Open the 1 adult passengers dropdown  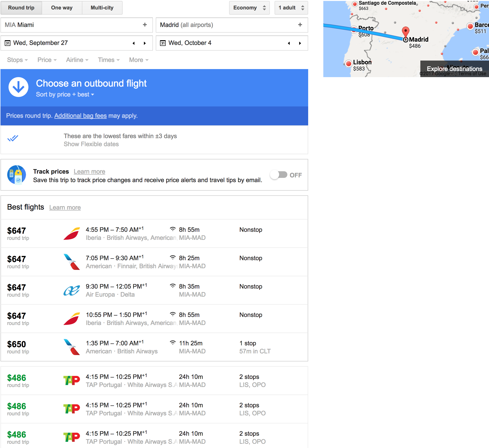[x=291, y=8]
